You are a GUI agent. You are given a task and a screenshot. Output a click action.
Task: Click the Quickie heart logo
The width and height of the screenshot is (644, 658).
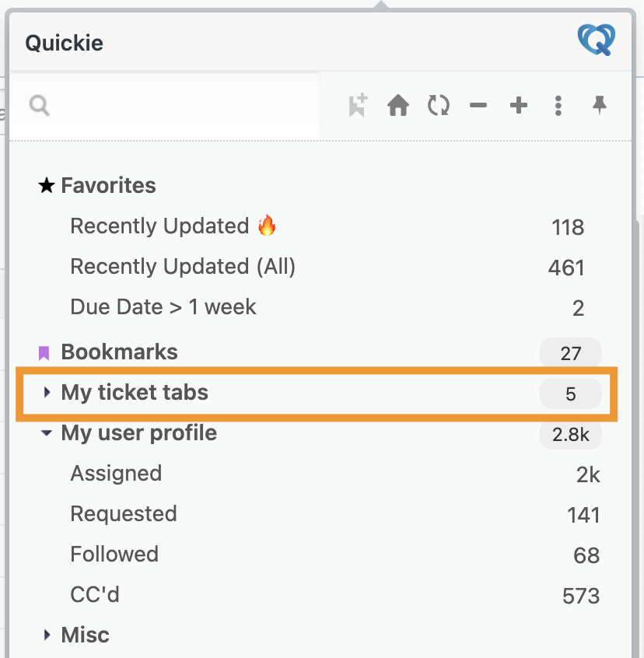tap(597, 40)
